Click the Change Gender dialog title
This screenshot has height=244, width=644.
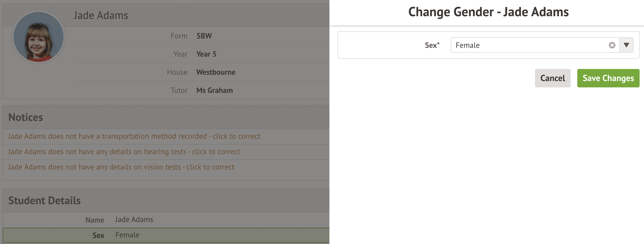pos(488,12)
